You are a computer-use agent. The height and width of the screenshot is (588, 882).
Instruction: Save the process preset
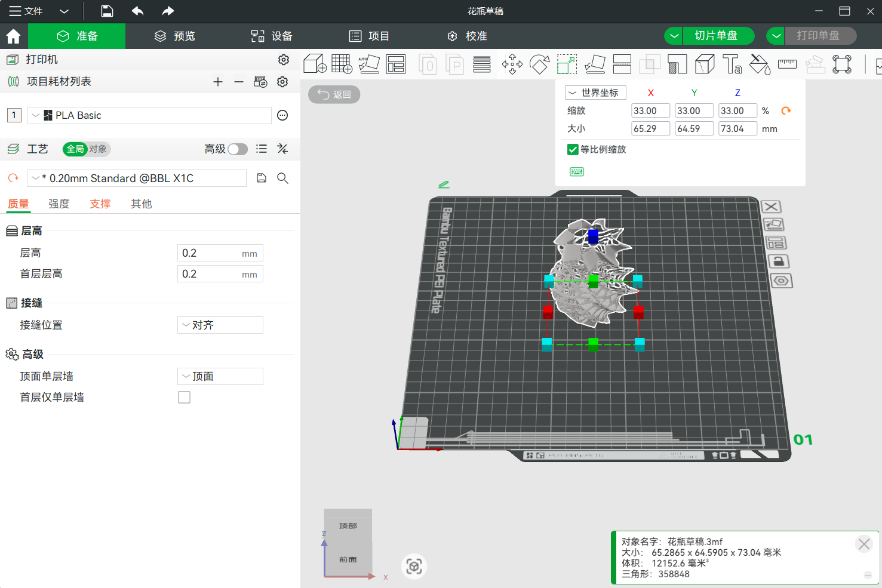(262, 178)
